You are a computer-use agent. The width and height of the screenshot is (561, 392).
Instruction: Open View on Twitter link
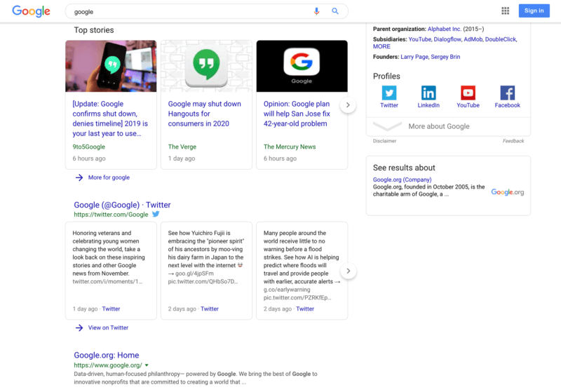[x=107, y=327]
